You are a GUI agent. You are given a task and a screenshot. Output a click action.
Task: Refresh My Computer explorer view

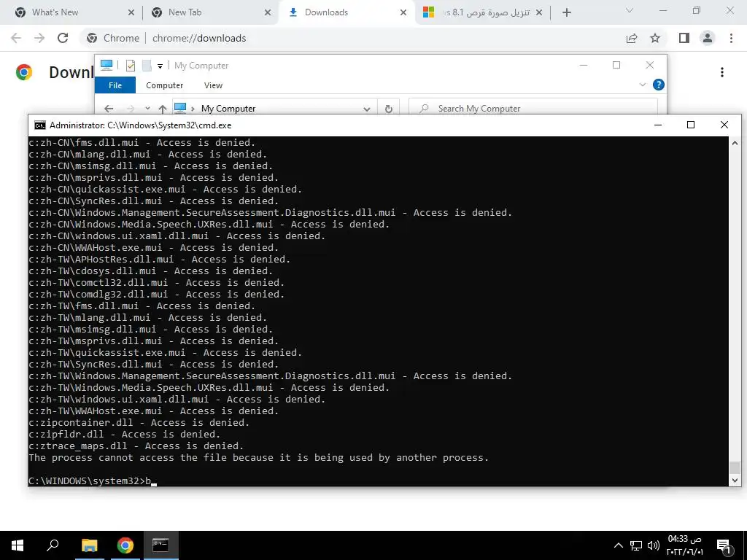(x=388, y=109)
